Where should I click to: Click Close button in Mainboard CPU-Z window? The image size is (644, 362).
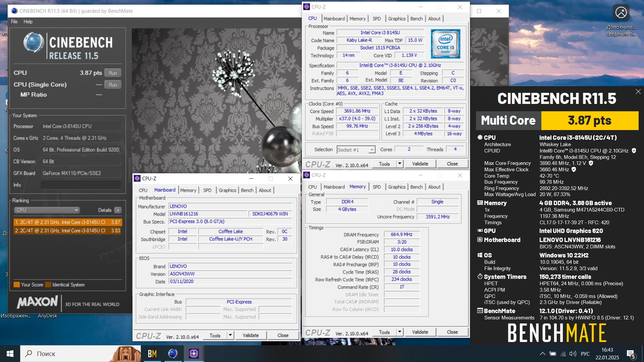tap(283, 336)
